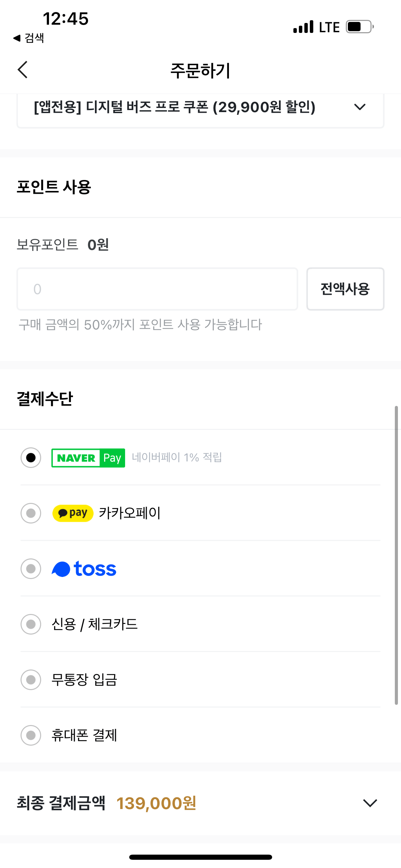Focus the point amount input field
The image size is (401, 868).
pyautogui.click(x=157, y=289)
